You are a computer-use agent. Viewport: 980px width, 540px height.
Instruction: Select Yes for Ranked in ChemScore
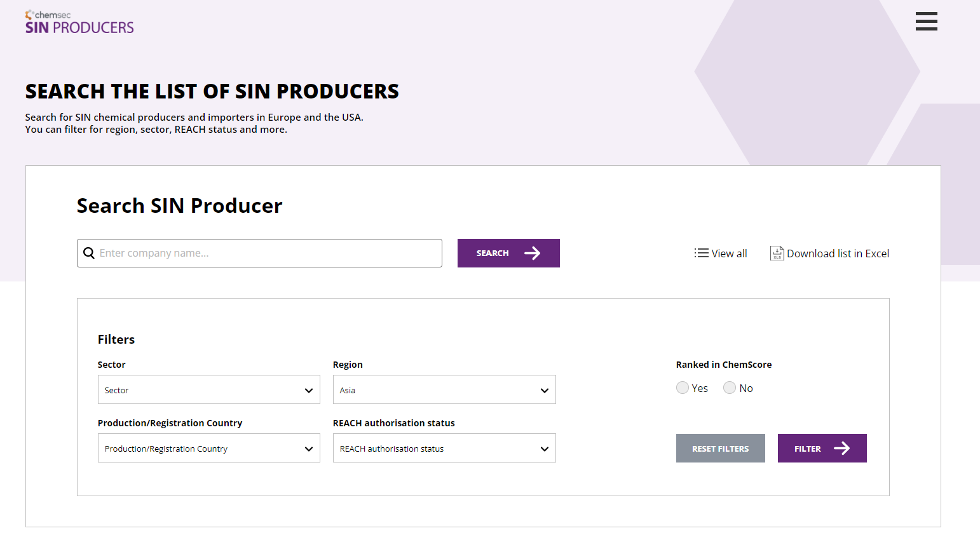click(683, 388)
